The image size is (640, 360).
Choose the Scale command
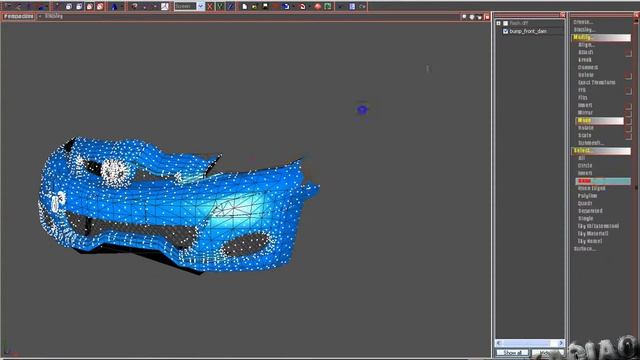tap(584, 136)
